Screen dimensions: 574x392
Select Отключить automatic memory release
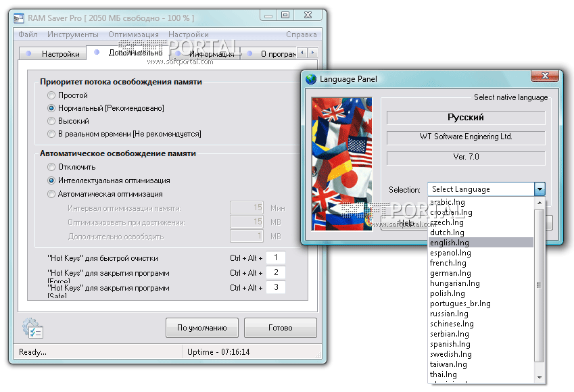click(51, 167)
